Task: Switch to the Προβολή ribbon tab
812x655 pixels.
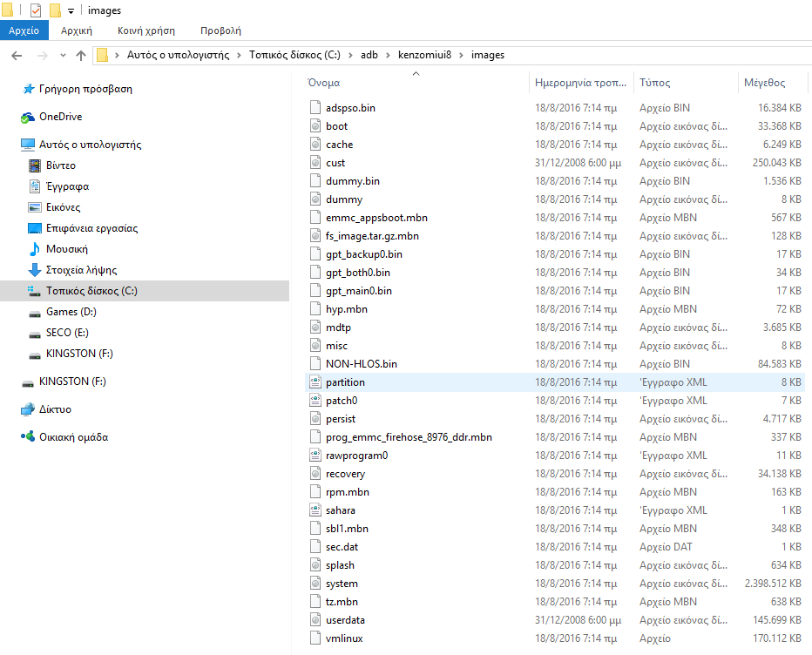Action: (220, 30)
